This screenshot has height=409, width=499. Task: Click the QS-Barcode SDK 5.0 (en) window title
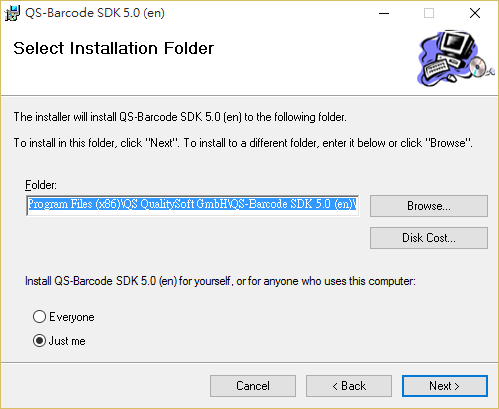click(x=95, y=13)
